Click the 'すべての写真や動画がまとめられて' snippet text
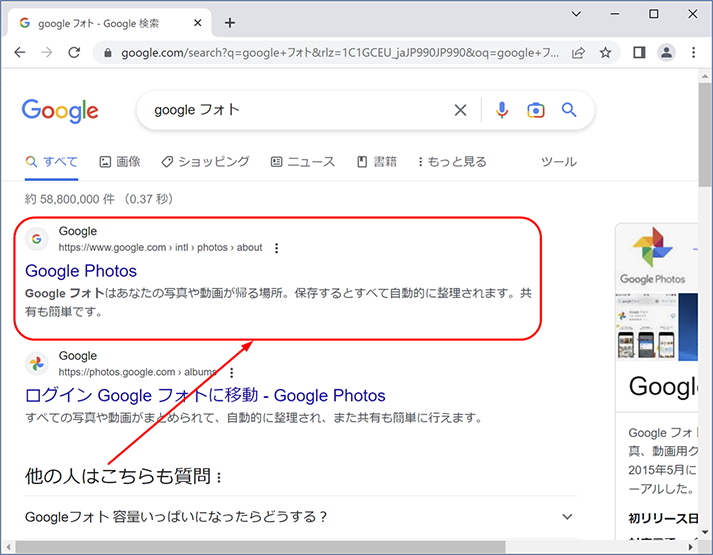The height and width of the screenshot is (555, 713). [x=255, y=417]
